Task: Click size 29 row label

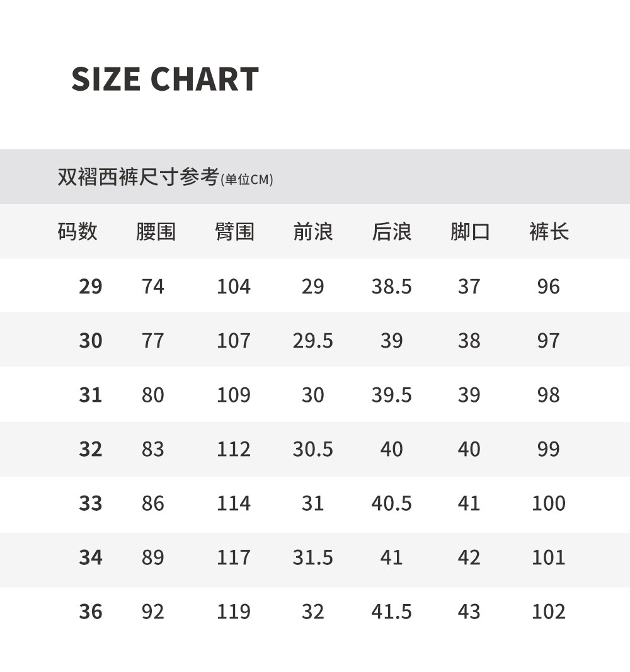Action: point(90,287)
